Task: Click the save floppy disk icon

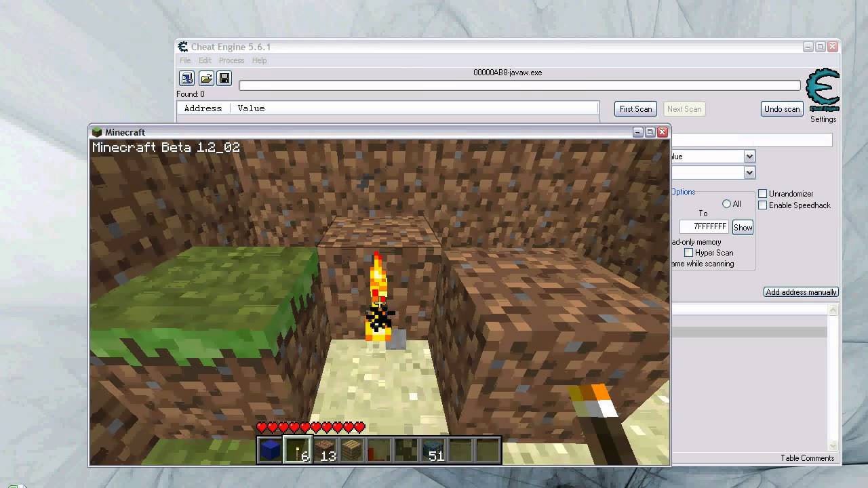Action: tap(224, 79)
